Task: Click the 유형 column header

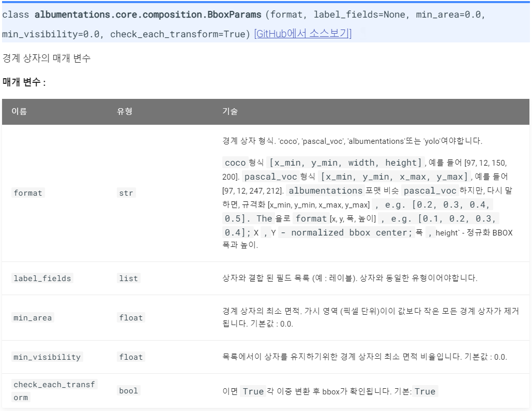Action: pos(125,111)
